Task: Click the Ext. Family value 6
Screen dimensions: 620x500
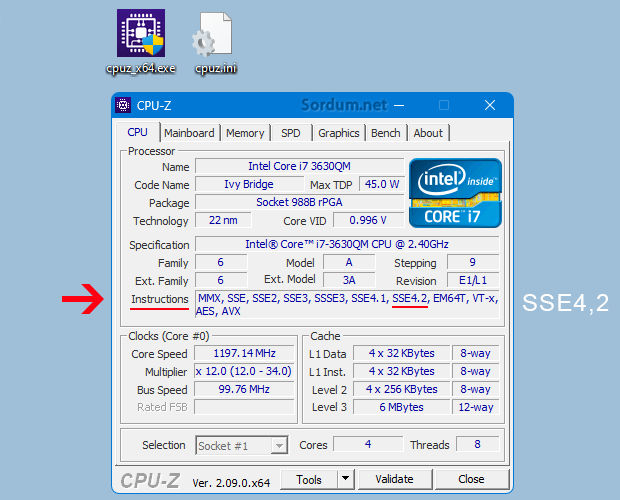Action: [x=221, y=280]
